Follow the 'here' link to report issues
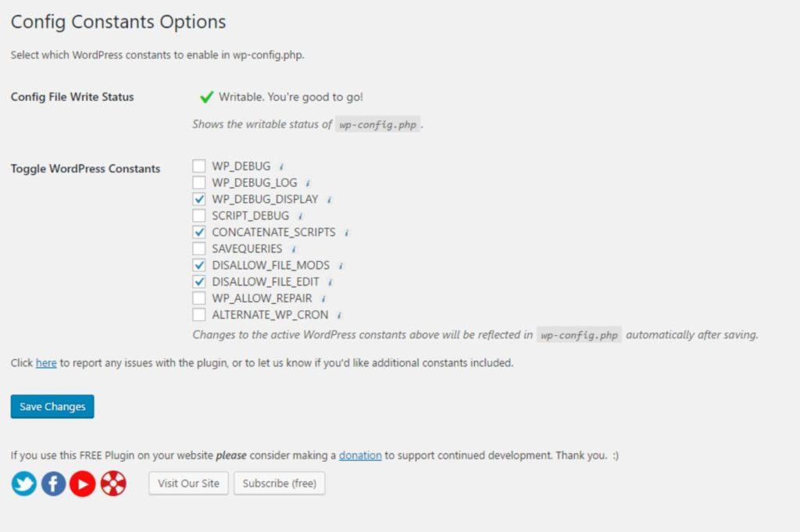 pos(46,362)
